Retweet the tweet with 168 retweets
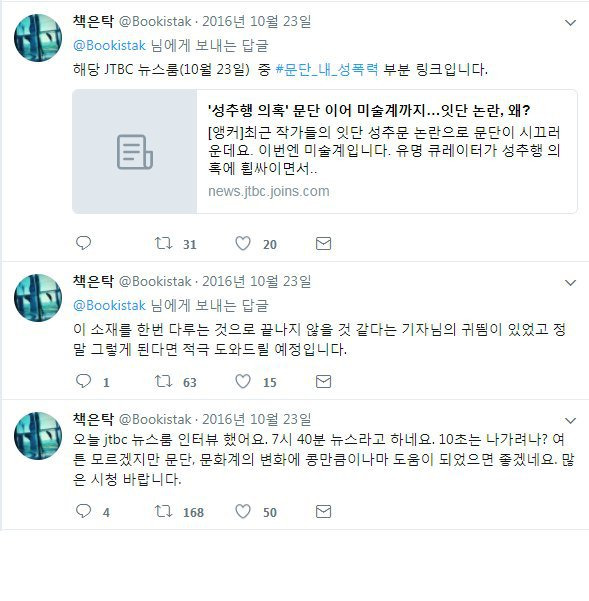 point(163,511)
